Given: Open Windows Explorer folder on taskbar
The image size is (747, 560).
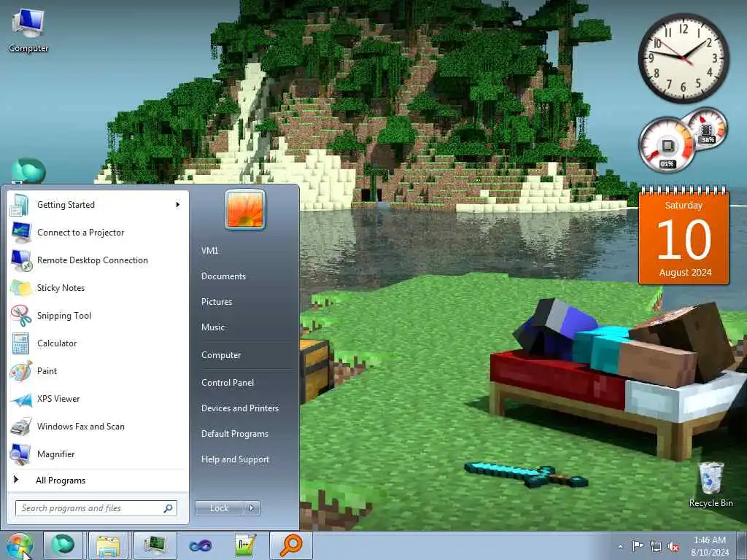Looking at the screenshot, I should pos(108,545).
